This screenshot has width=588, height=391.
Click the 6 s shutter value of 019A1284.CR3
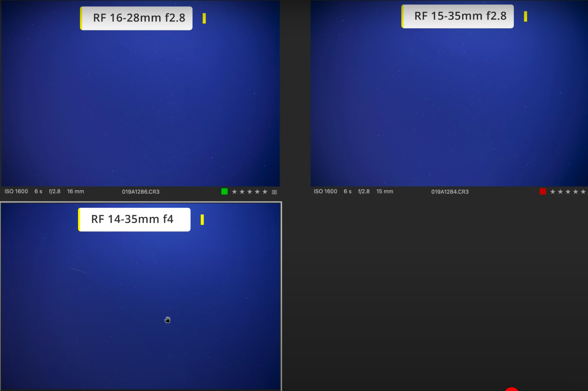348,191
